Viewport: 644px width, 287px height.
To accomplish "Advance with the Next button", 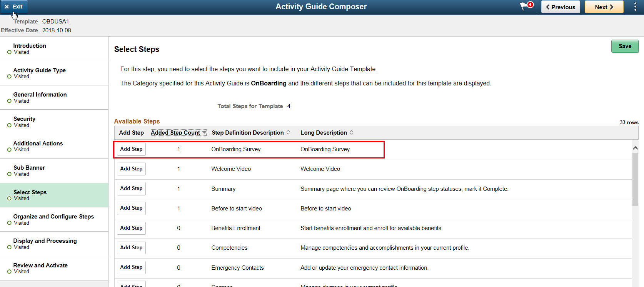I will point(604,7).
